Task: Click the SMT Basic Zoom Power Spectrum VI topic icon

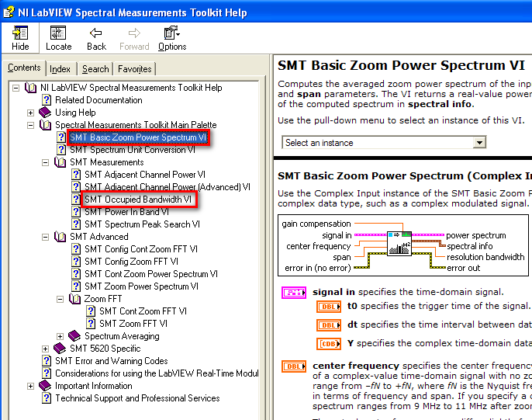Action: [61, 137]
